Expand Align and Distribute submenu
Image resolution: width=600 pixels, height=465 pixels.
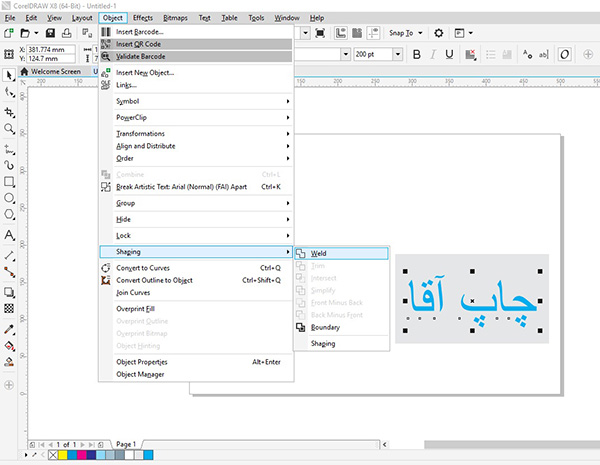pos(197,146)
